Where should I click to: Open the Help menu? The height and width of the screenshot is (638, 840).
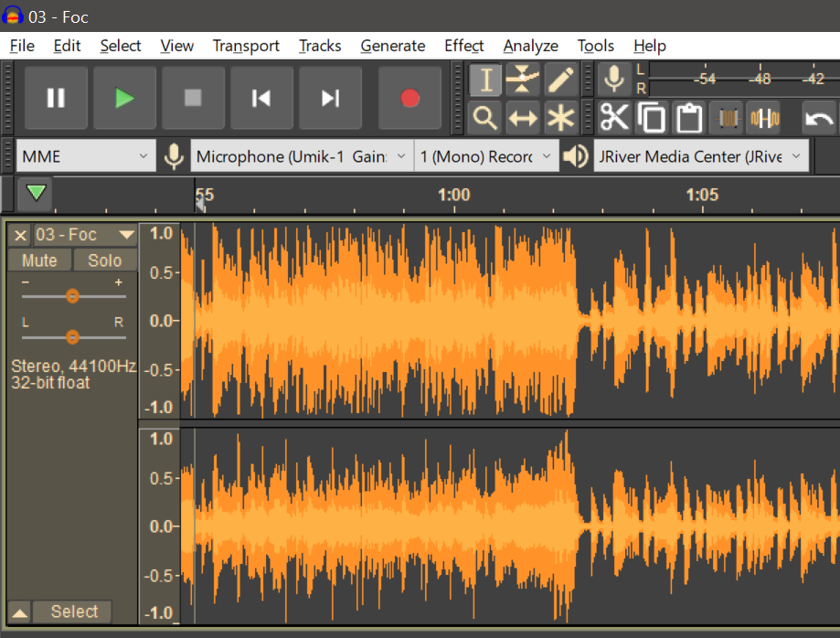649,46
